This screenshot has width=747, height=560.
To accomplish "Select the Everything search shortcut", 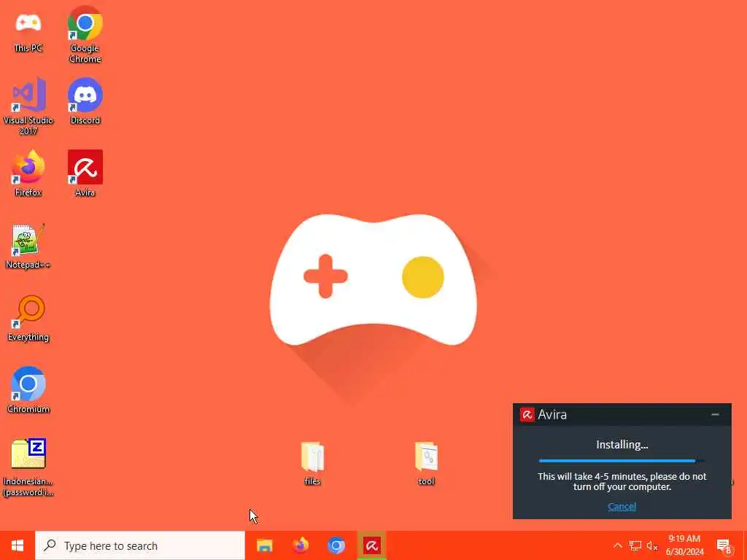I will [x=28, y=318].
